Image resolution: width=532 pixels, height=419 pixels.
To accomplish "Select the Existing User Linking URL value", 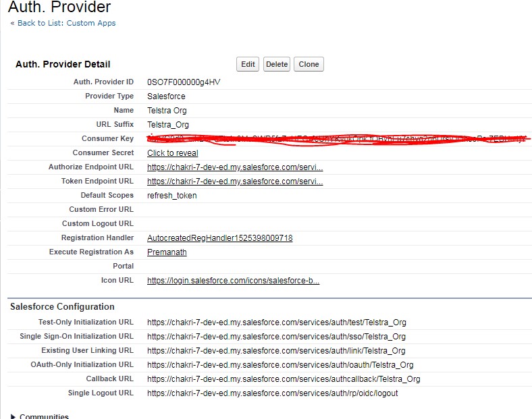I will point(276,351).
